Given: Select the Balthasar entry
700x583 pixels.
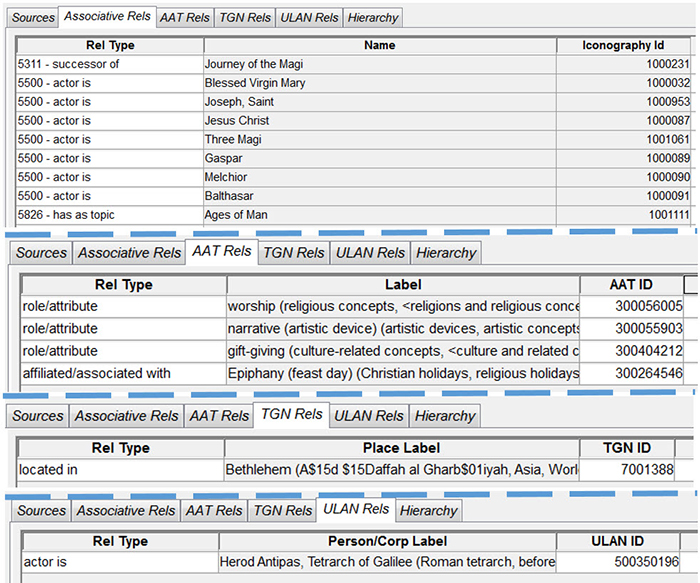Looking at the screenshot, I should tap(353, 196).
